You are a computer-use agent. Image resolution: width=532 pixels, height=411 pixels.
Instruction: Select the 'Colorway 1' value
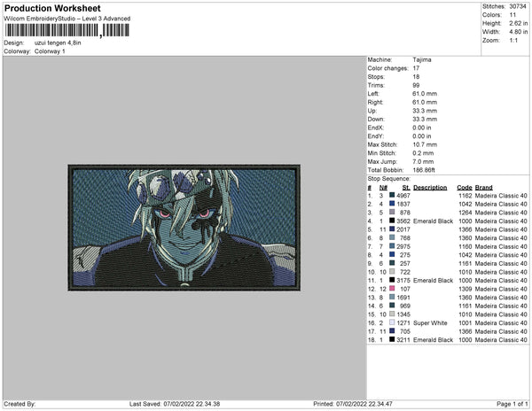[50, 51]
